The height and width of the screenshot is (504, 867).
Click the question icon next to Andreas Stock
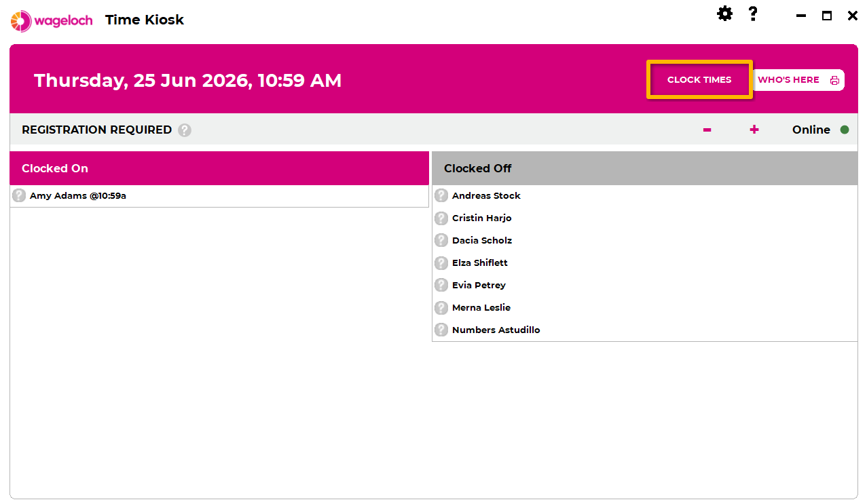441,195
